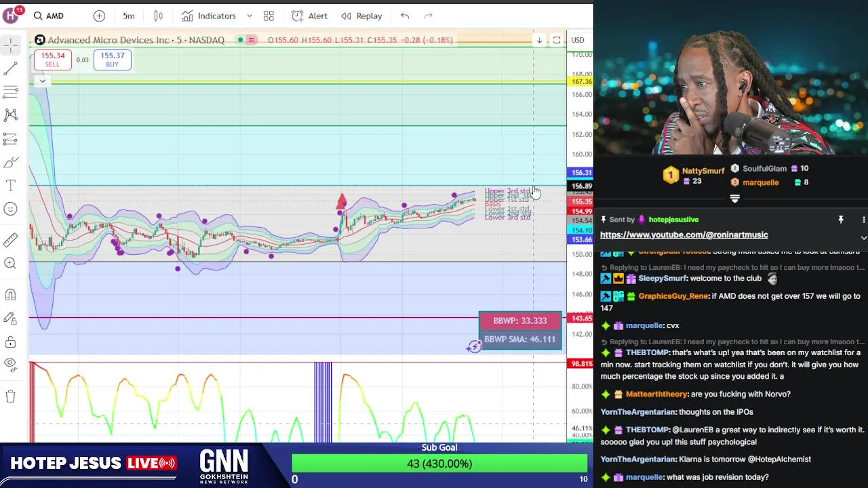The height and width of the screenshot is (488, 868).
Task: Open the indicator templates grid icon
Action: (269, 16)
